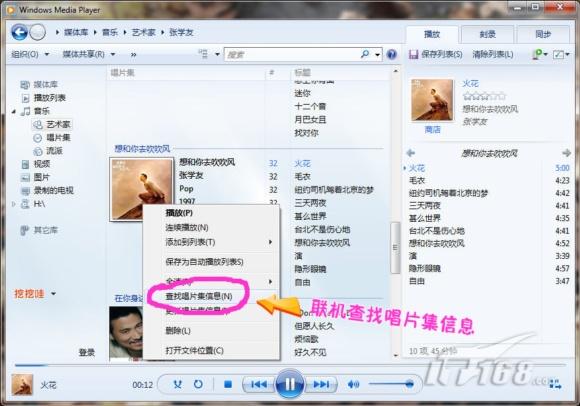Switch to the 刻录 burn tab

tap(488, 35)
